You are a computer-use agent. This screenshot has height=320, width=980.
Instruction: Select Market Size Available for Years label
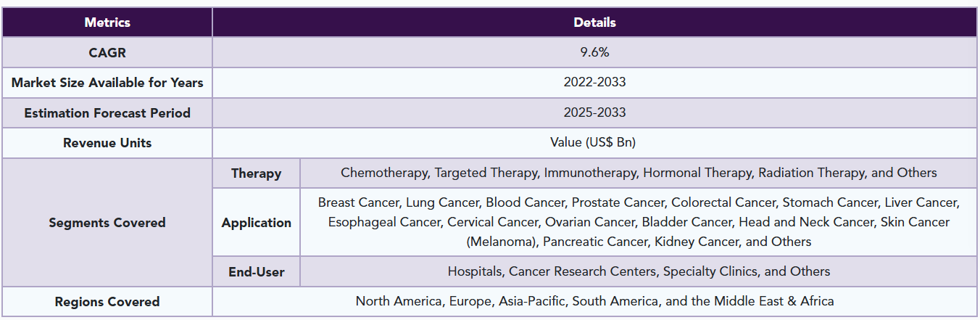coord(107,83)
